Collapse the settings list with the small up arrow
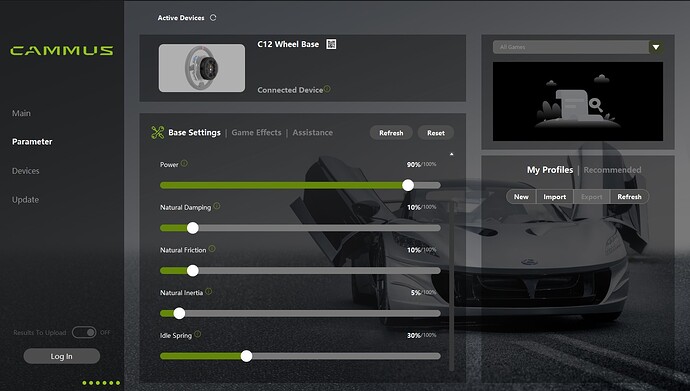Screen dimensions: 690x391 (x=451, y=154)
